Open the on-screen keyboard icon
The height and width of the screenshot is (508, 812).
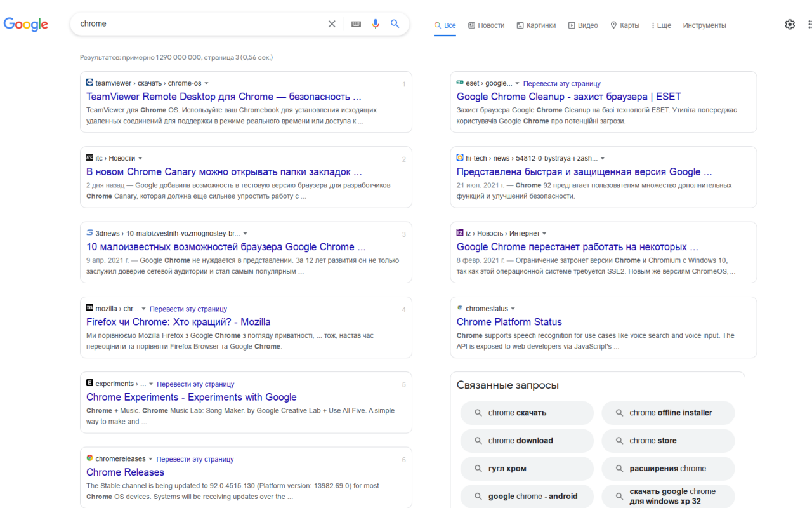pos(356,23)
